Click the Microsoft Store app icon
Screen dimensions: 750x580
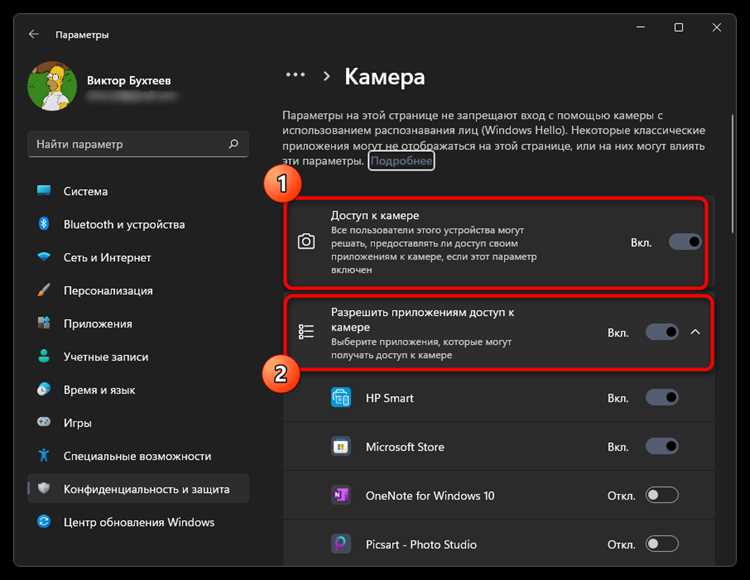341,447
